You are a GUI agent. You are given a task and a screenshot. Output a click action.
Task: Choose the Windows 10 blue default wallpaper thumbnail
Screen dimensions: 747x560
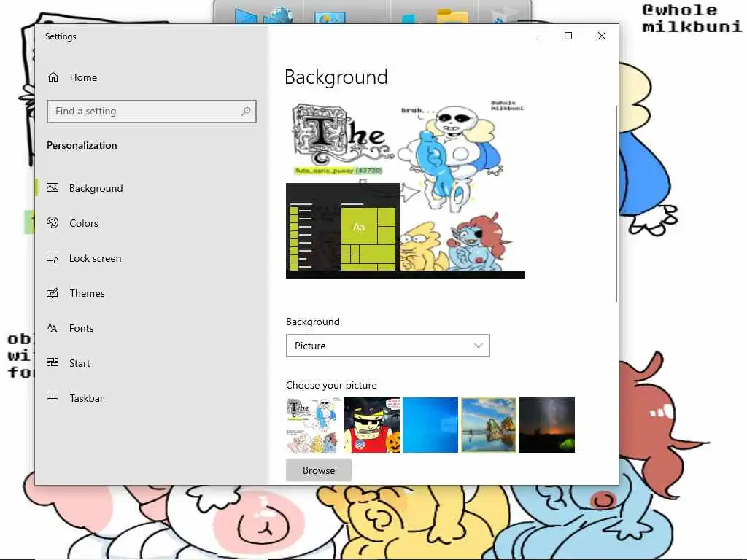click(x=430, y=425)
